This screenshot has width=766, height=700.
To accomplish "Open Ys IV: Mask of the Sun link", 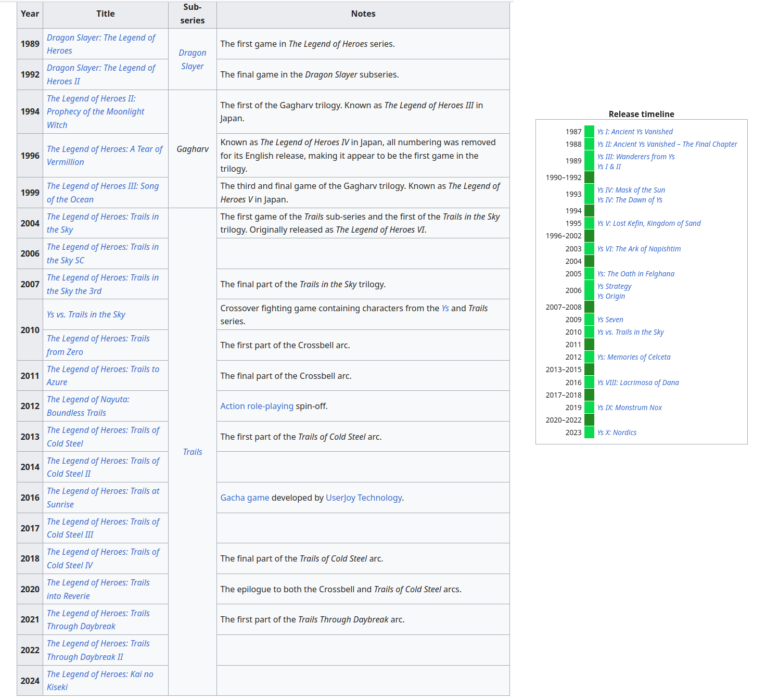I will pos(631,190).
